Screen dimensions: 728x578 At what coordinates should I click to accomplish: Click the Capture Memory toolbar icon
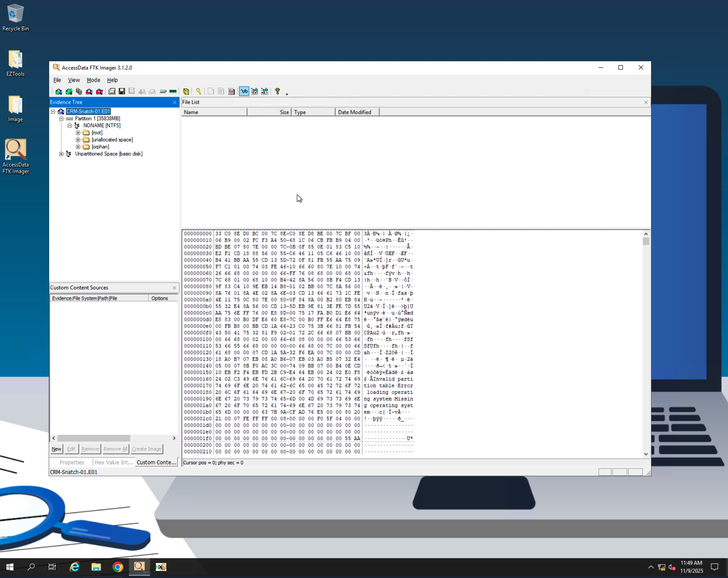[173, 91]
